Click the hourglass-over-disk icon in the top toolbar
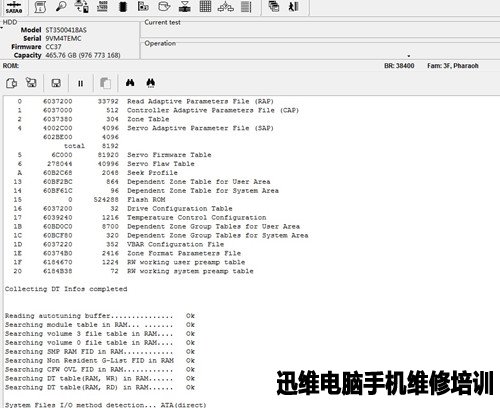The image size is (500, 408). [x=185, y=7]
